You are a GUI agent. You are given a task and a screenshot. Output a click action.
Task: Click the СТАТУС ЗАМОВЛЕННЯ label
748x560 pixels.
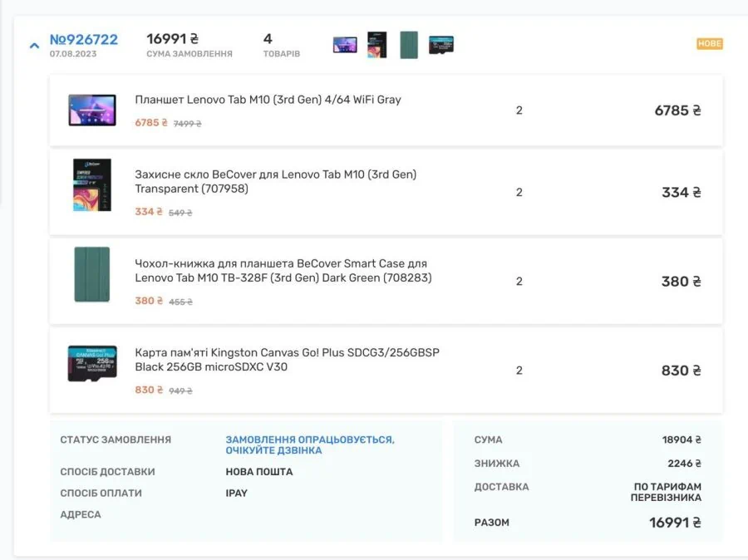(116, 440)
